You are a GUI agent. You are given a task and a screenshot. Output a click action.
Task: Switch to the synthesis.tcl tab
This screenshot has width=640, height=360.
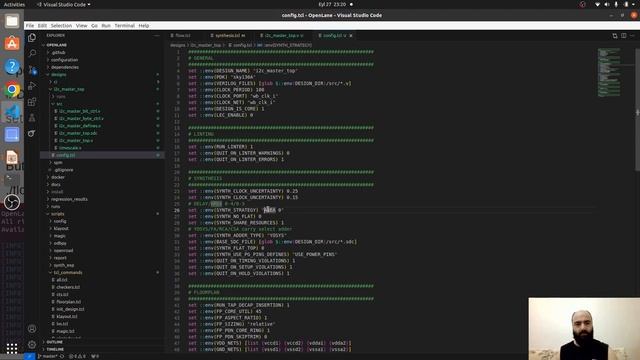pos(230,36)
